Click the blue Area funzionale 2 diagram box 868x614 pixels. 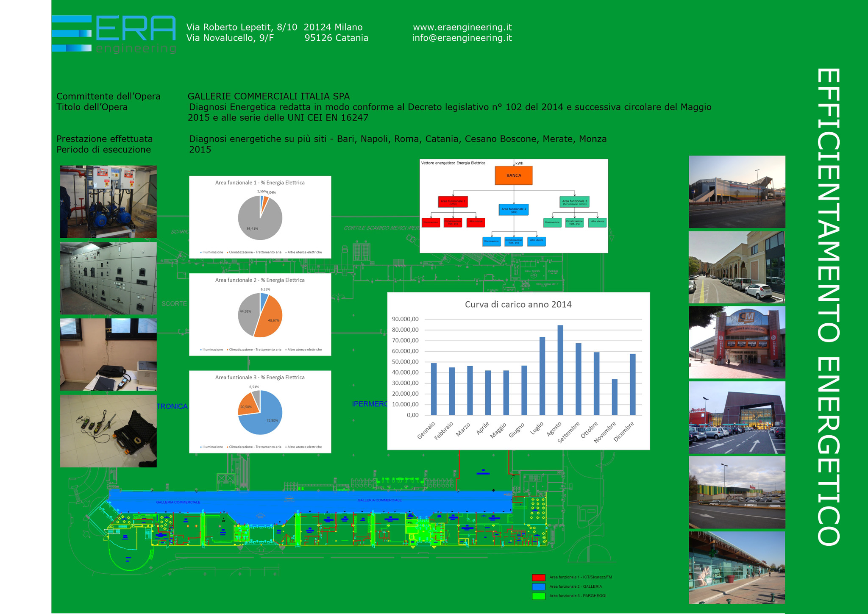click(513, 209)
